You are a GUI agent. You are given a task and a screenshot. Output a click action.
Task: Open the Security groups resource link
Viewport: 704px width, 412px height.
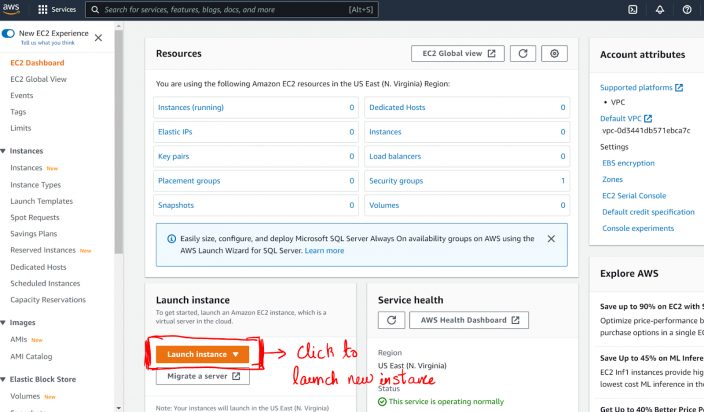396,181
